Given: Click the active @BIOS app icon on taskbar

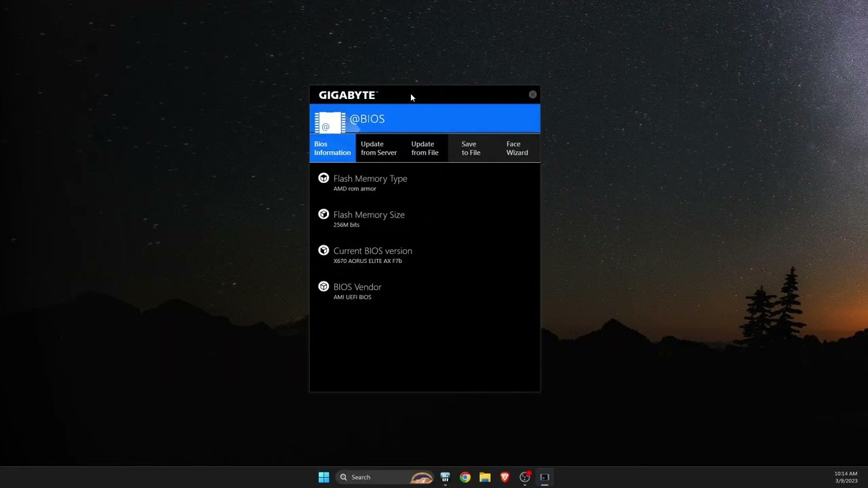Looking at the screenshot, I should point(545,477).
